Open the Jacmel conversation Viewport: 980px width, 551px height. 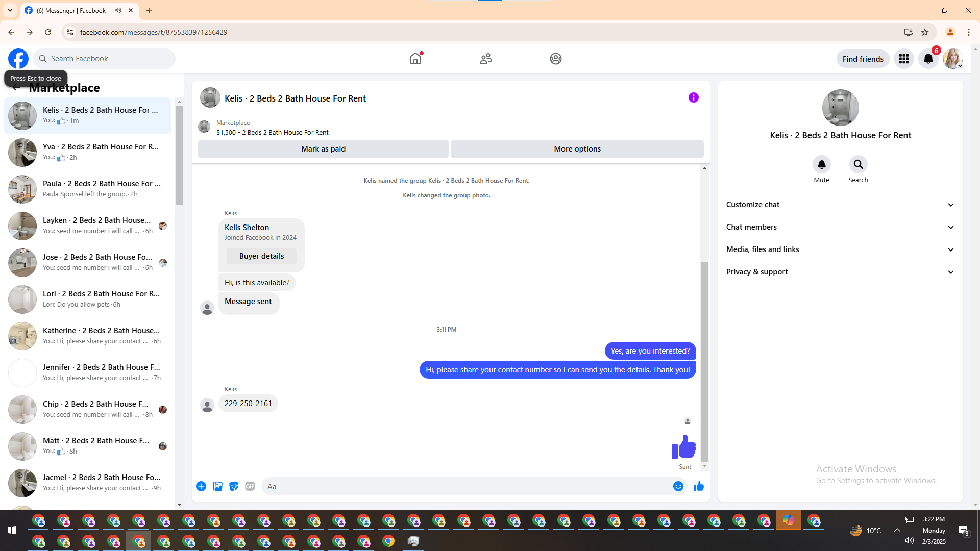(x=87, y=483)
